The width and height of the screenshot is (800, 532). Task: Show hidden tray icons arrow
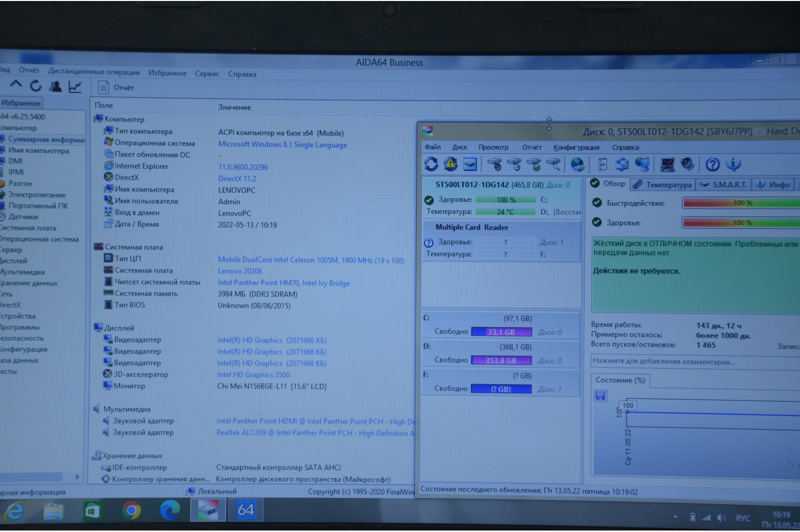[x=675, y=517]
